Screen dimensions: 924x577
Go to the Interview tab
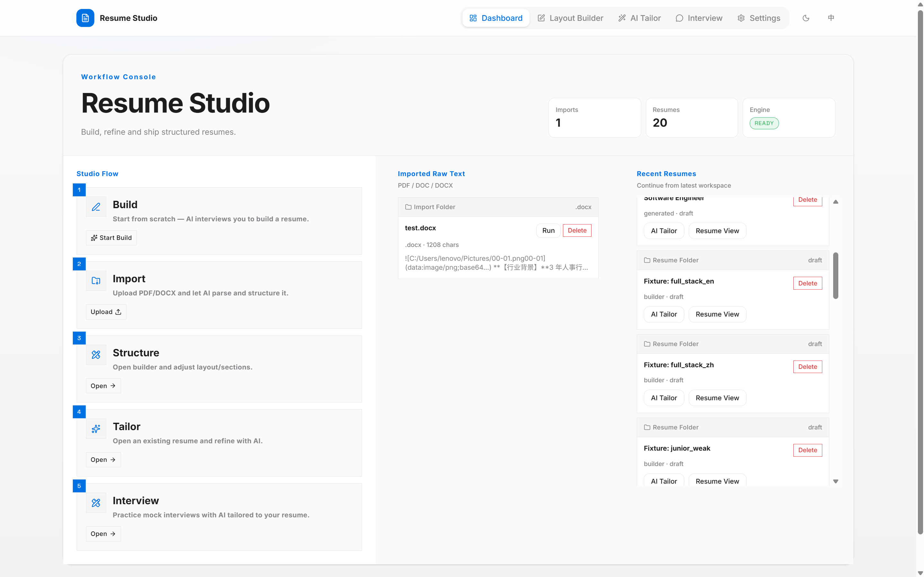pyautogui.click(x=699, y=18)
